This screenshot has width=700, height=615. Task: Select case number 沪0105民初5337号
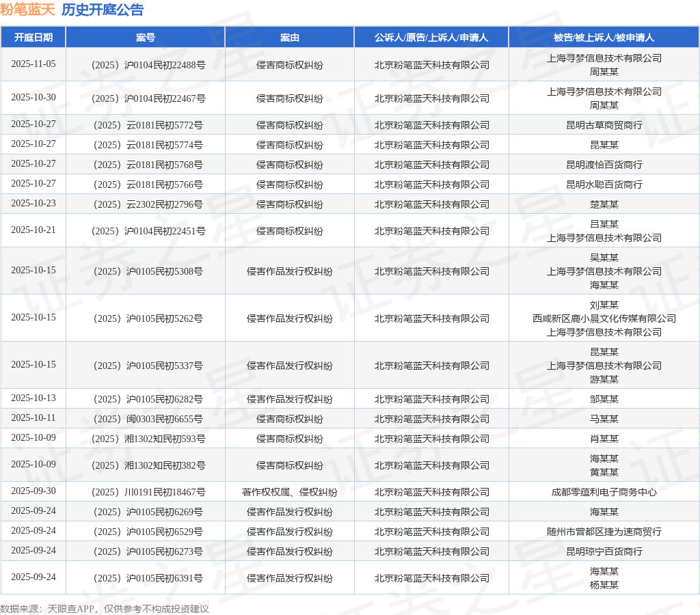point(148,366)
